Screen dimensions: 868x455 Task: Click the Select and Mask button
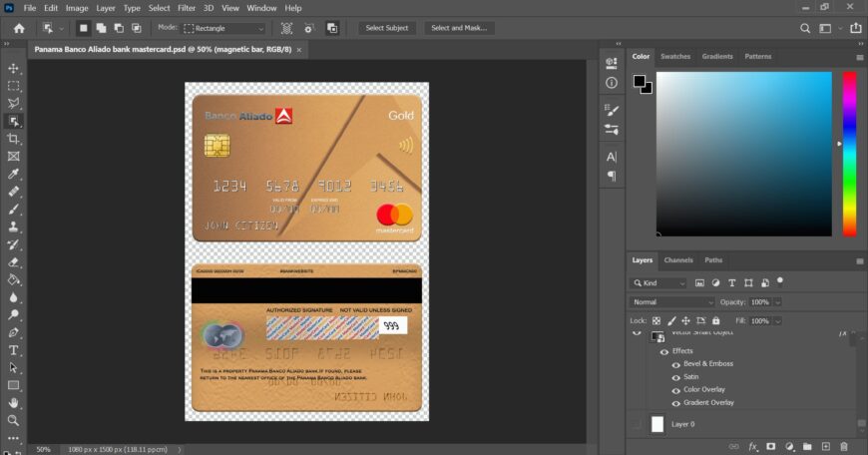459,28
